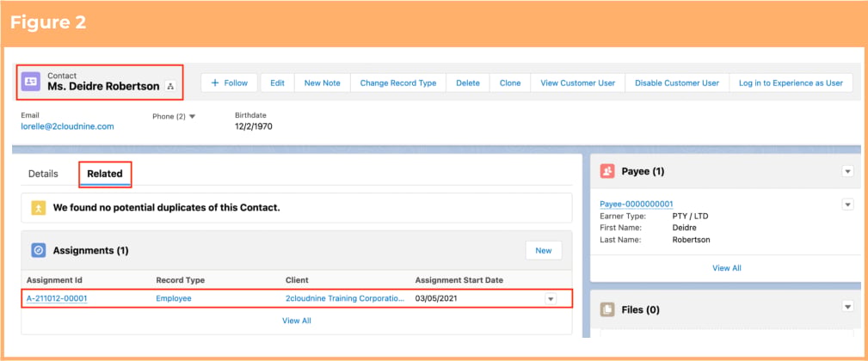Switch to the Details tab
This screenshot has height=361, width=868.
(x=43, y=174)
